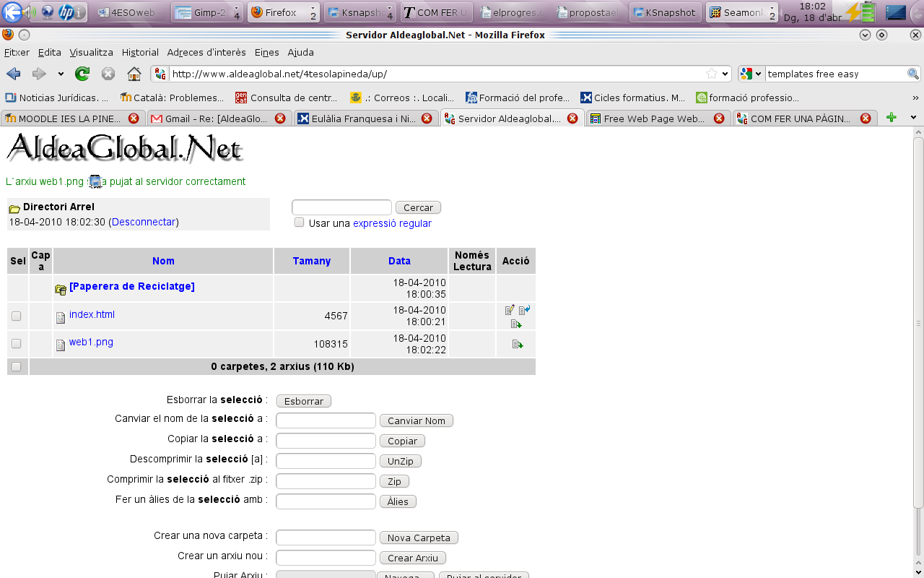Screen dimensions: 924x578
Task: Open the Fitxer menu
Action: (x=17, y=52)
